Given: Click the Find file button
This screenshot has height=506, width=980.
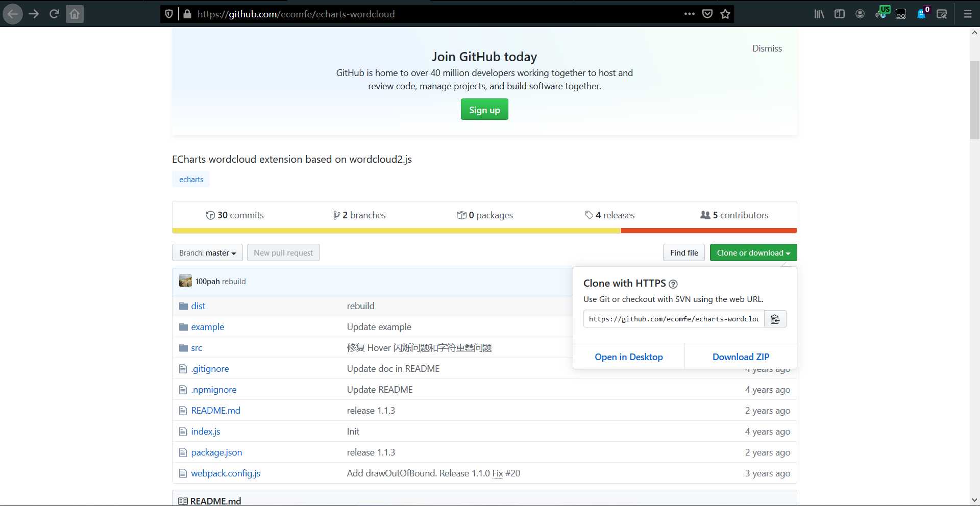Looking at the screenshot, I should (x=684, y=252).
